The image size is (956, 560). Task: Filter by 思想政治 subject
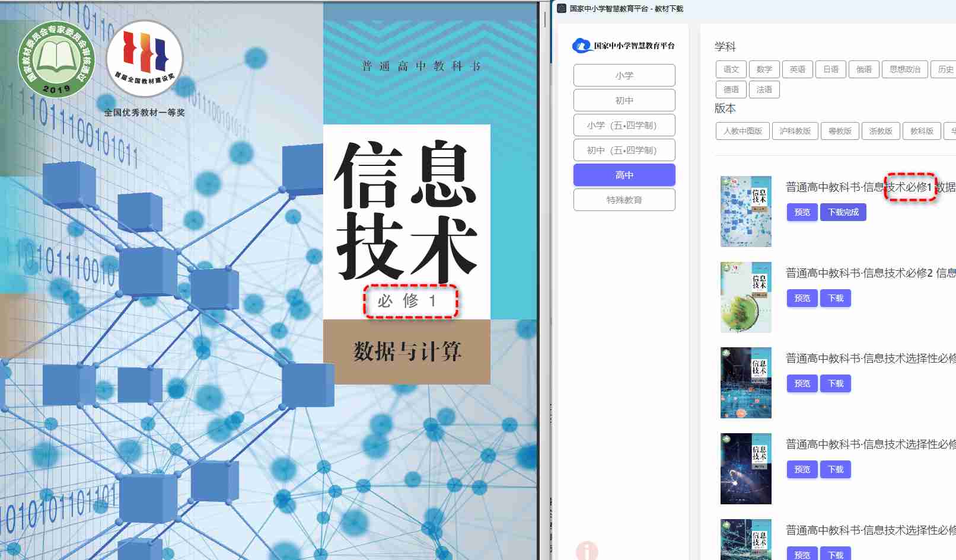[904, 69]
